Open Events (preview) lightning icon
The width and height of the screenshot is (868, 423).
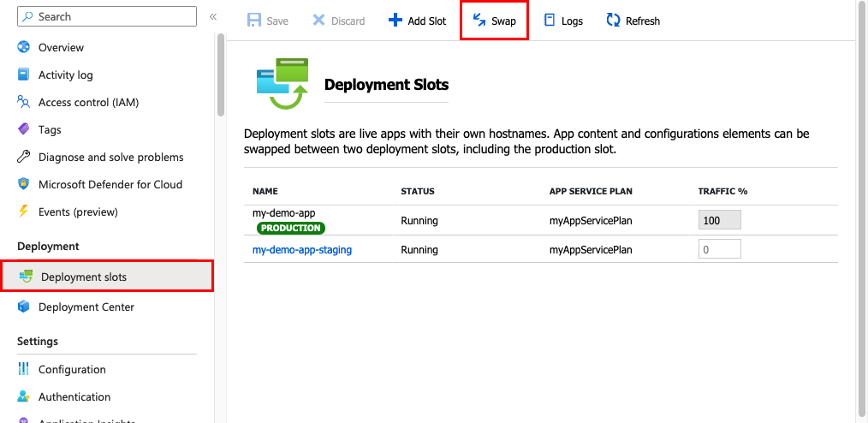click(24, 211)
